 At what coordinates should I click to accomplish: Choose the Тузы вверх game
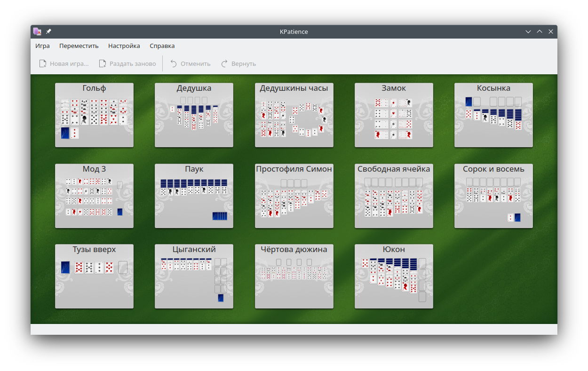click(x=94, y=276)
